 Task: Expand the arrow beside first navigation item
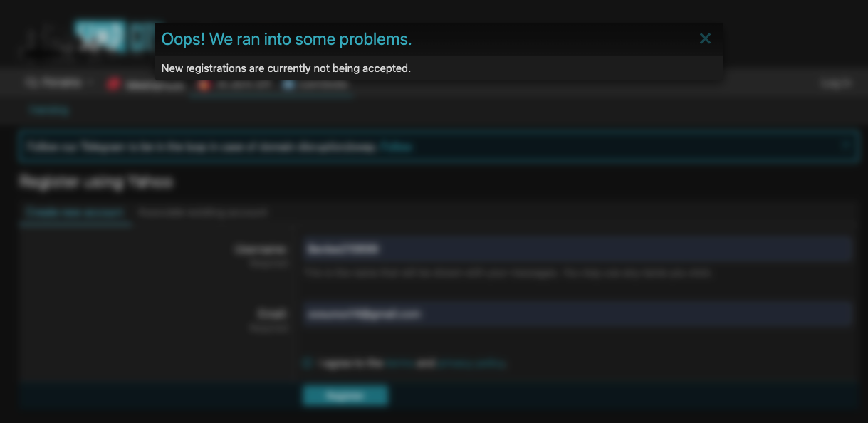90,83
